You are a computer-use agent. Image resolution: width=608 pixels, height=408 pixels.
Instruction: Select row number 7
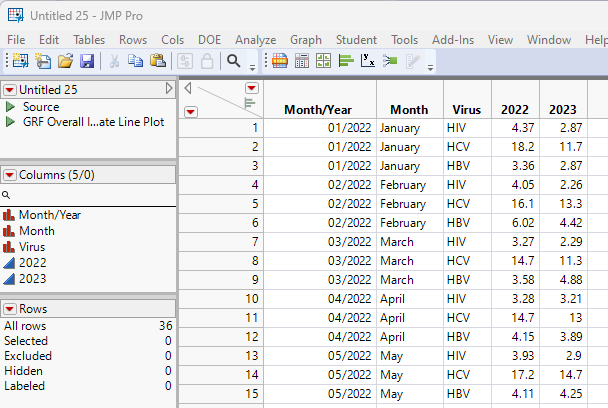click(x=221, y=242)
